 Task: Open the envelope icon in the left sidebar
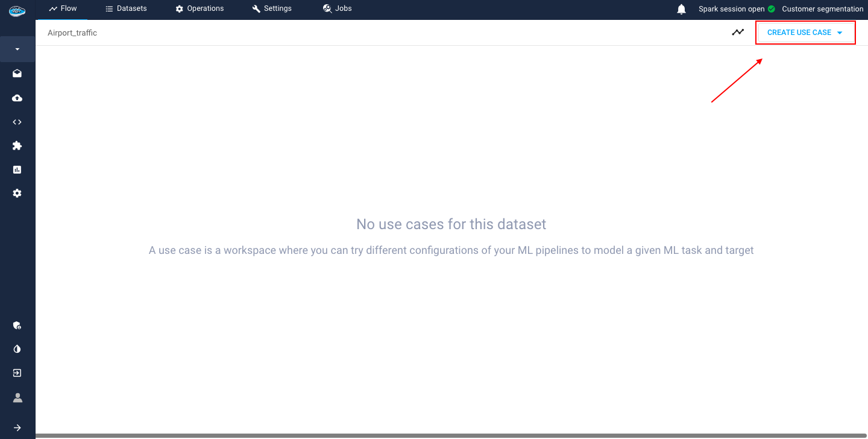point(17,74)
